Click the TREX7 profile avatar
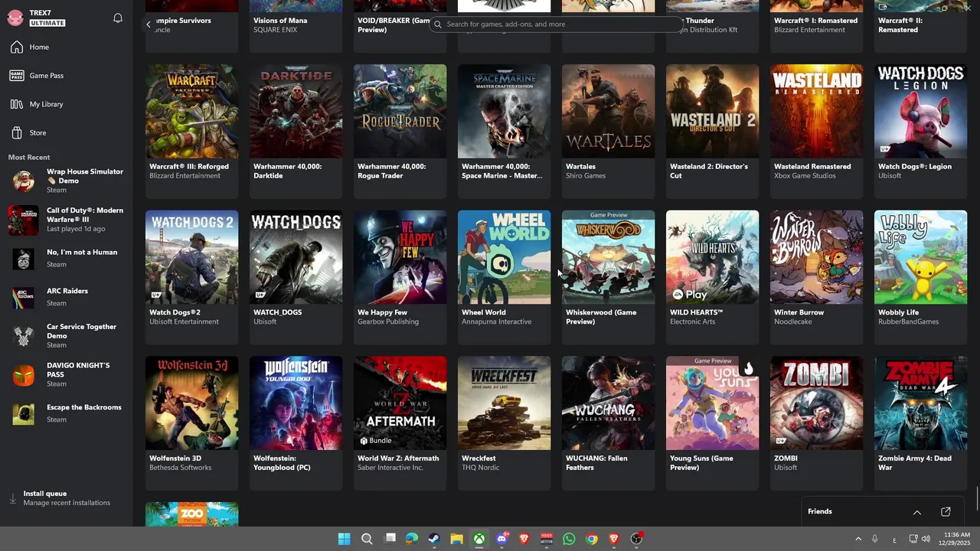Screen dimensions: 980x551 (15, 18)
